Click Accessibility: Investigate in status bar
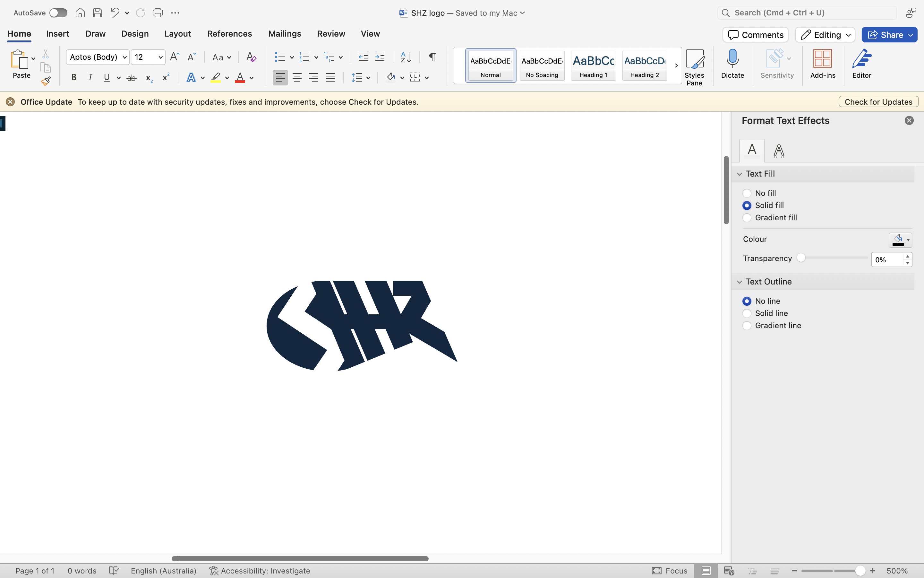The image size is (924, 578). 260,571
